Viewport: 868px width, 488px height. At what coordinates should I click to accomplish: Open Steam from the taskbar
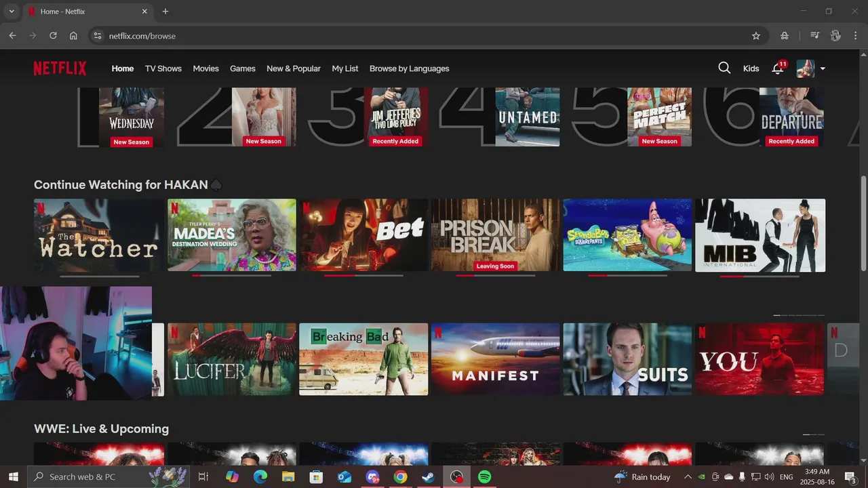click(x=428, y=476)
